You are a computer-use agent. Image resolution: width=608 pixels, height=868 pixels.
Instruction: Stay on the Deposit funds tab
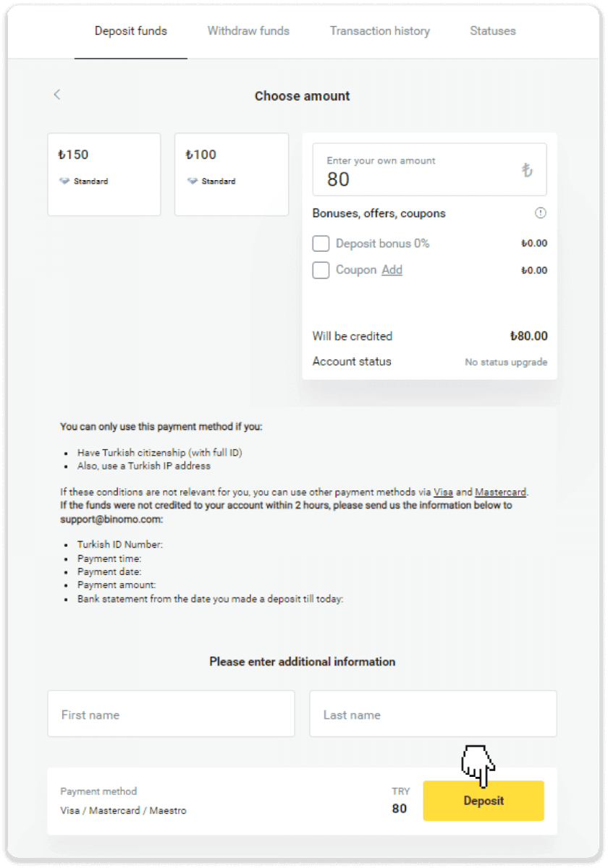pyautogui.click(x=130, y=31)
